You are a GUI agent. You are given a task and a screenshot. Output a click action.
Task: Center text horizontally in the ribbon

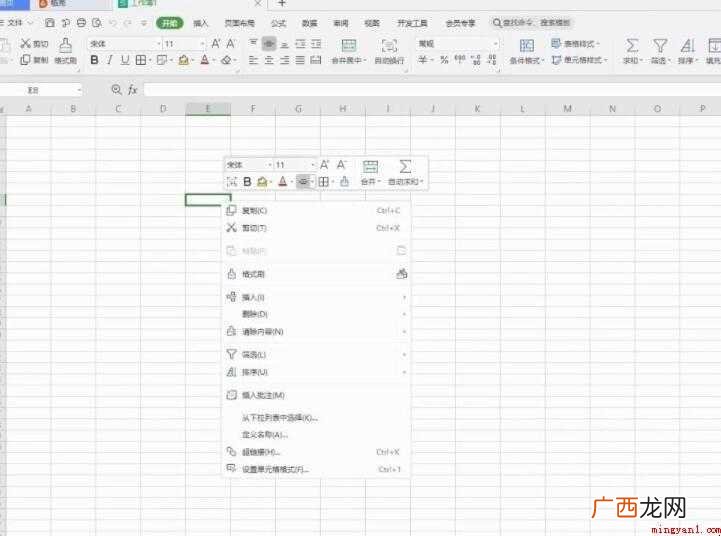(269, 60)
